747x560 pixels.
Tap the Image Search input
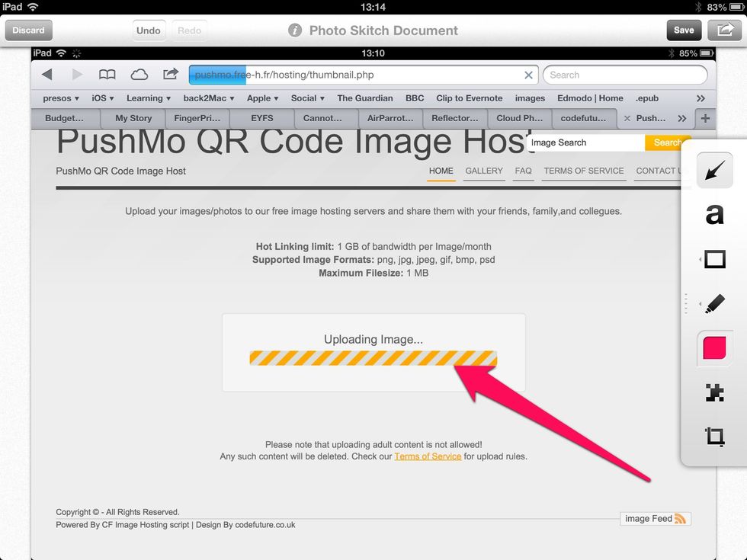tap(586, 142)
